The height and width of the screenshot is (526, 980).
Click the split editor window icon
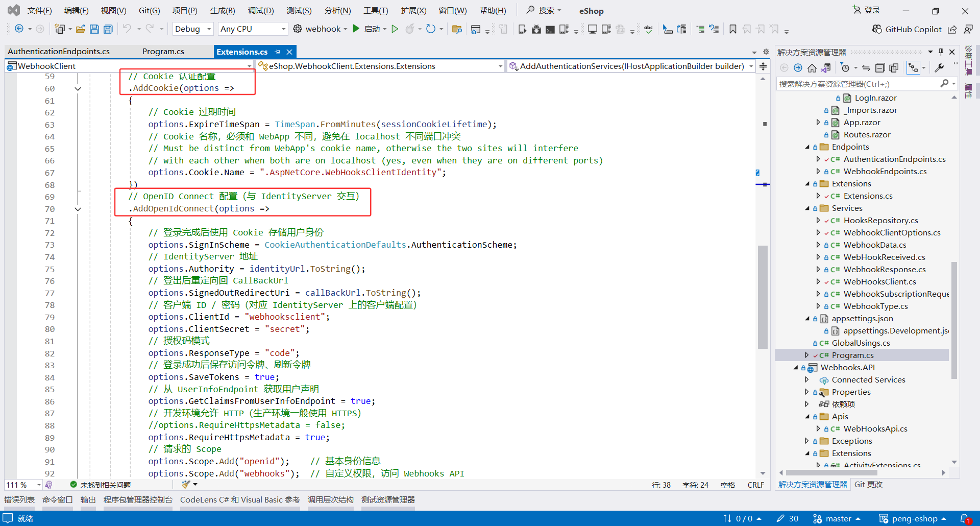point(763,66)
